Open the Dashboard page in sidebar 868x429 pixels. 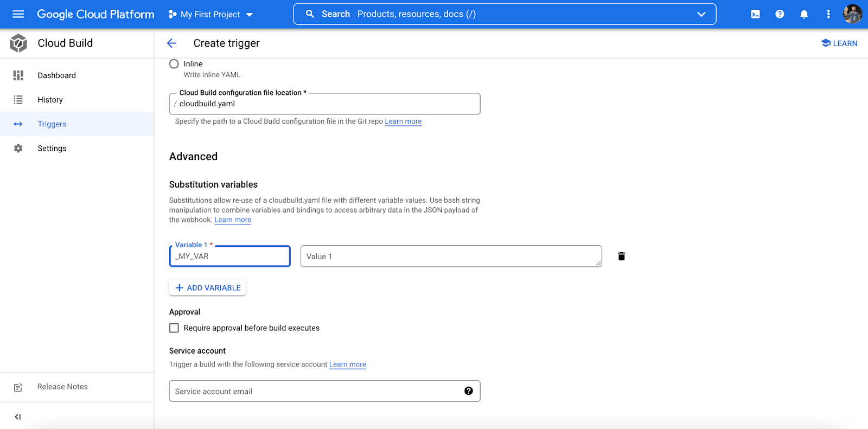coord(56,75)
